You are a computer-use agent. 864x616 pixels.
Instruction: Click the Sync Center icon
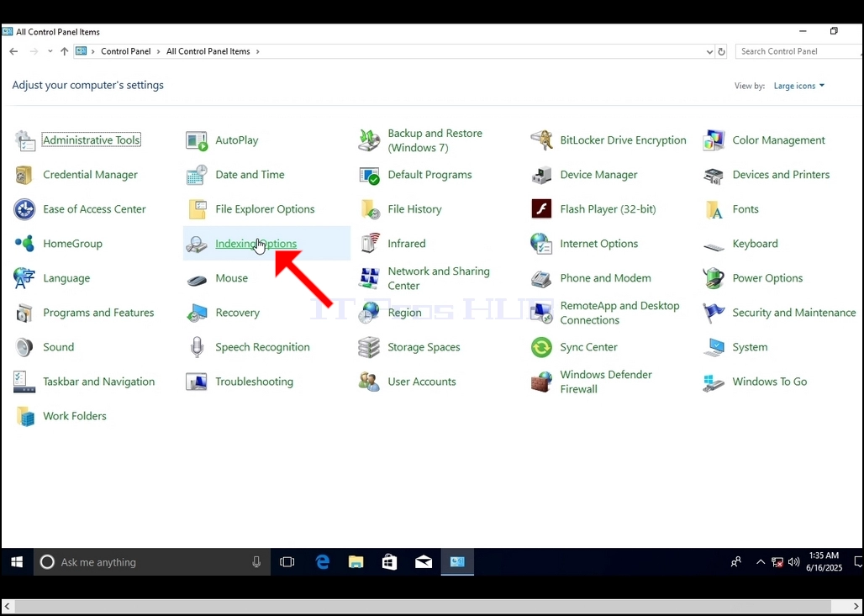click(x=541, y=348)
